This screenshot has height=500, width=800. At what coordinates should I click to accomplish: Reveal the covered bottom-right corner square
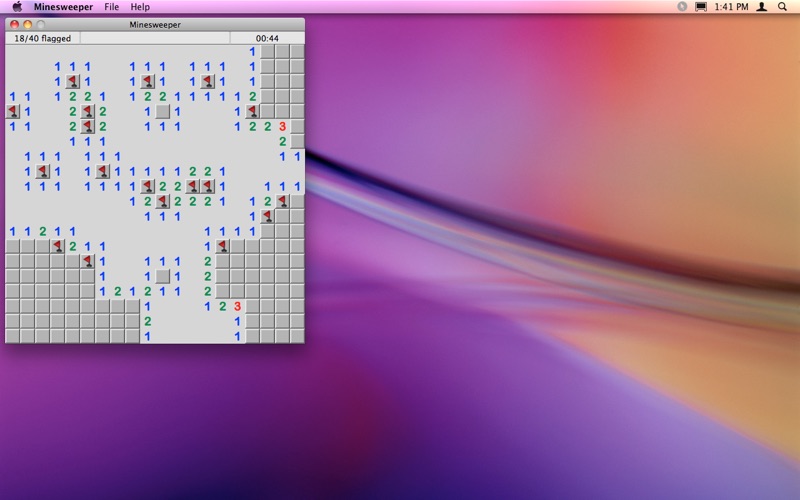297,336
